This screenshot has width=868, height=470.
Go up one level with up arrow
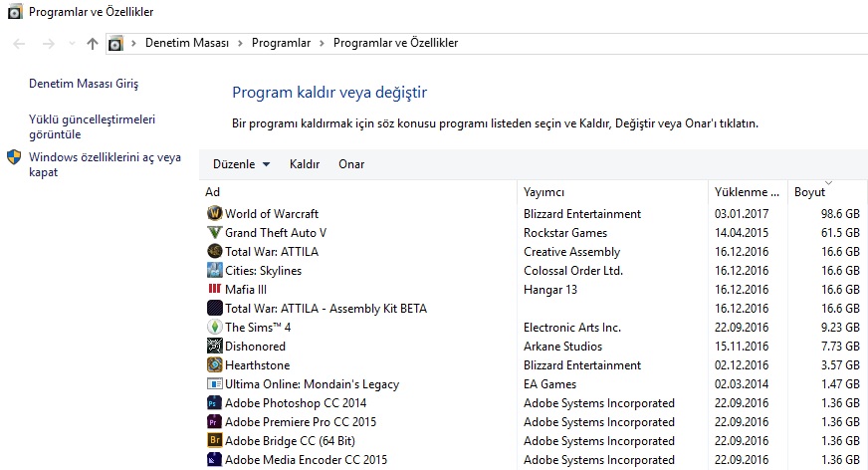pyautogui.click(x=93, y=43)
